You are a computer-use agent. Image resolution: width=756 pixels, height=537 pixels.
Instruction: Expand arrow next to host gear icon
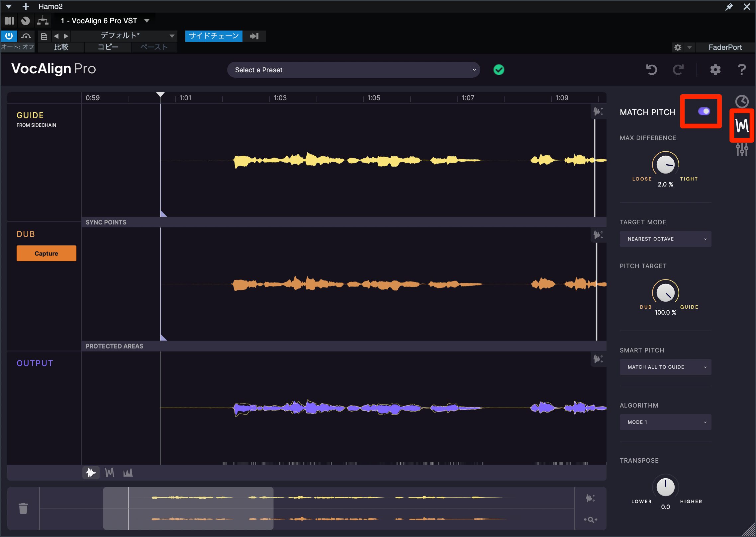click(690, 47)
